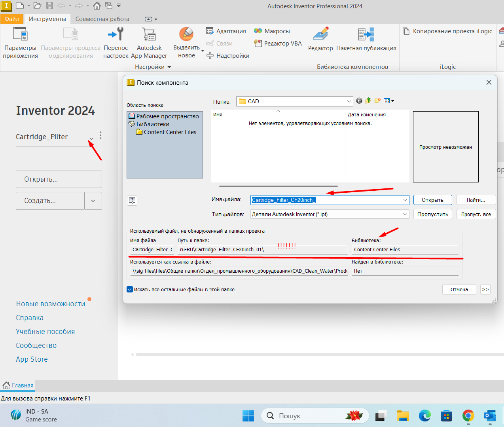Go back in the search dialog folder history
This screenshot has height=427, width=504.
click(359, 101)
